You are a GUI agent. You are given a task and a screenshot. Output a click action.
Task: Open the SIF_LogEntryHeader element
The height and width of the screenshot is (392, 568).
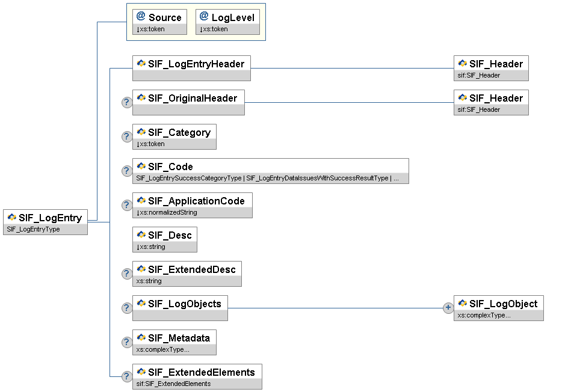coord(191,64)
